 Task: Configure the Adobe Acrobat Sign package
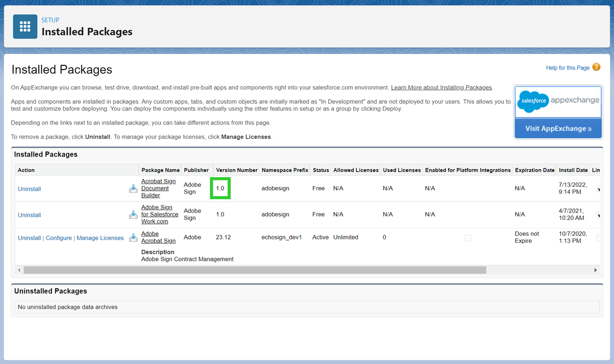pyautogui.click(x=59, y=238)
